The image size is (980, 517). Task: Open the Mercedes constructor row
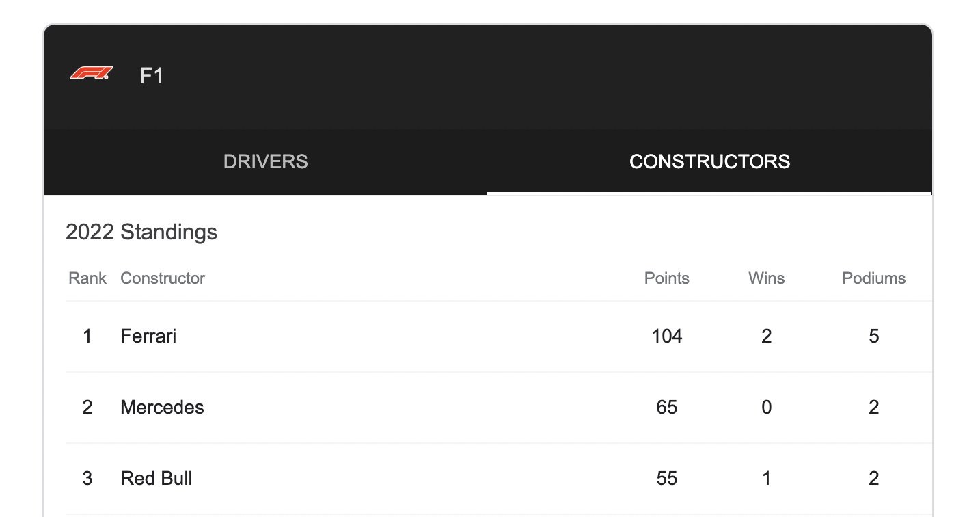pos(162,408)
